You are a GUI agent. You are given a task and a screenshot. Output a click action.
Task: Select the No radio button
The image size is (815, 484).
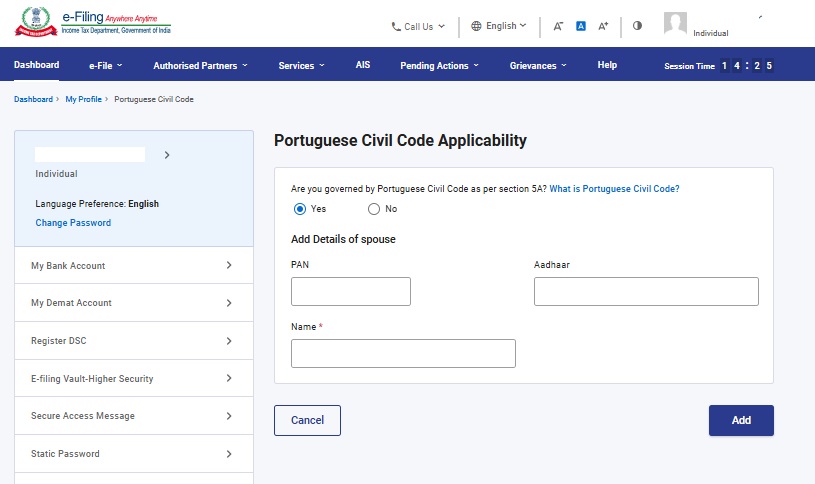pos(374,209)
